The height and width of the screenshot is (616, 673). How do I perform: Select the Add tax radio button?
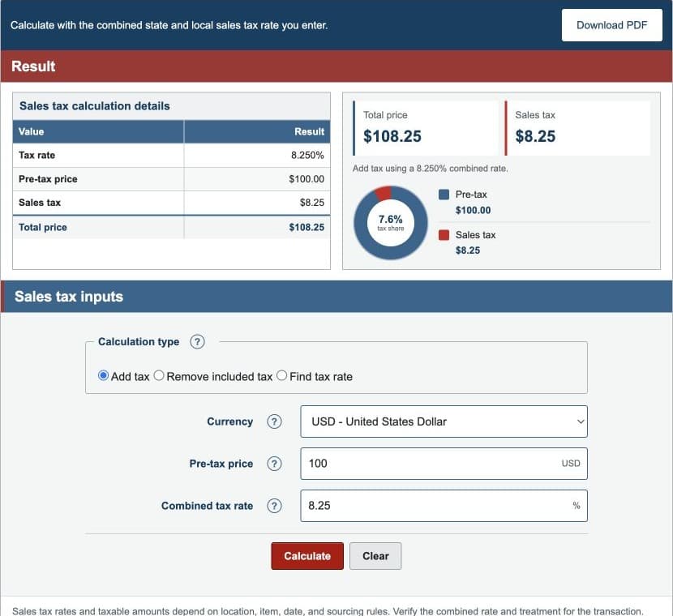pyautogui.click(x=103, y=376)
